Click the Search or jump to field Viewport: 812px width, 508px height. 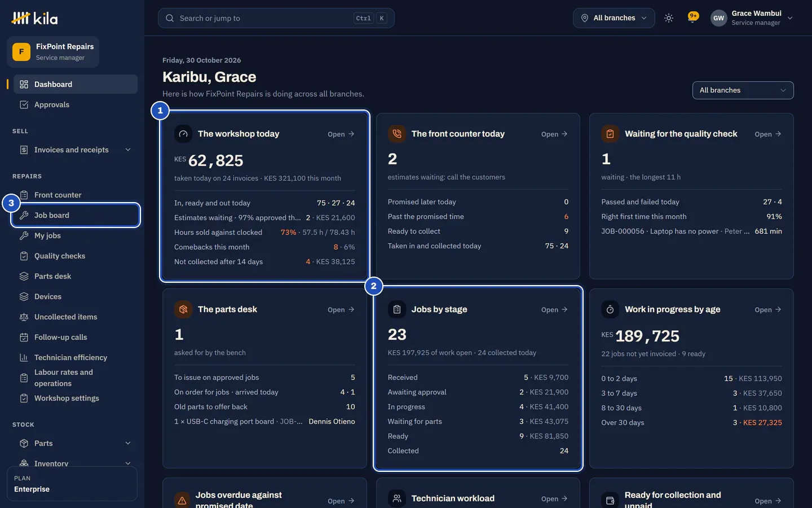276,18
